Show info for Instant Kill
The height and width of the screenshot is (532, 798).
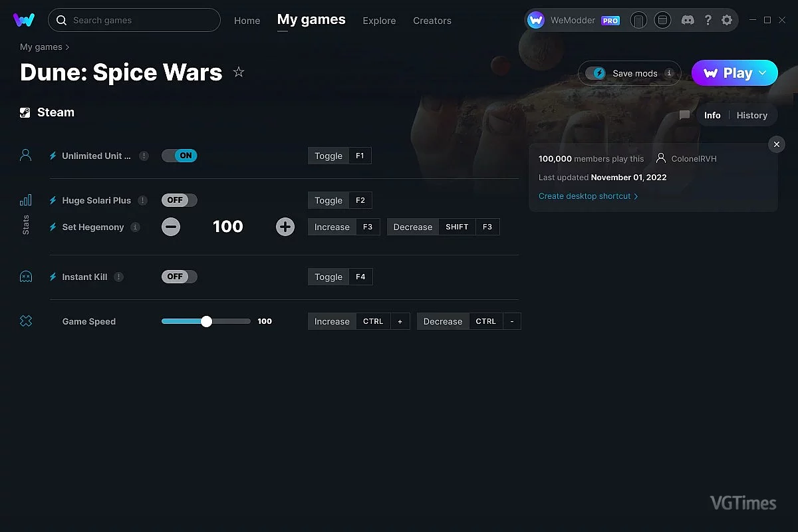(x=118, y=277)
